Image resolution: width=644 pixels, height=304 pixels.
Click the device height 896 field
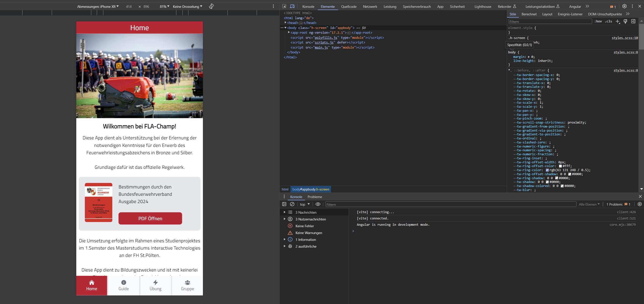point(146,7)
